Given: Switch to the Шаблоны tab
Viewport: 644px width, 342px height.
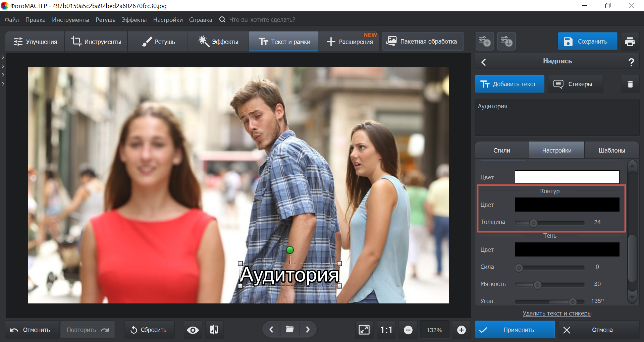Looking at the screenshot, I should pos(612,150).
